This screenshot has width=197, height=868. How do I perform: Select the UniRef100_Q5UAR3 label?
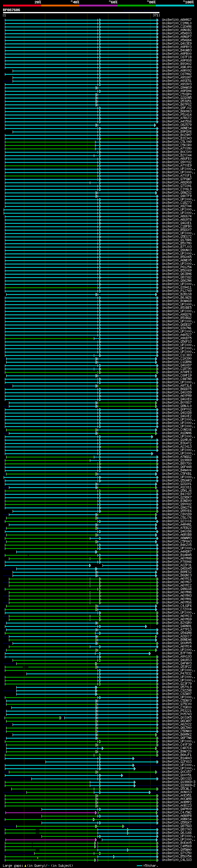pos(176,481)
